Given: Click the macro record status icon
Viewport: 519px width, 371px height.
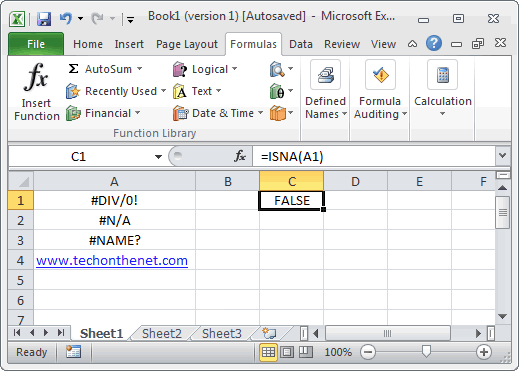Looking at the screenshot, I should point(73,352).
